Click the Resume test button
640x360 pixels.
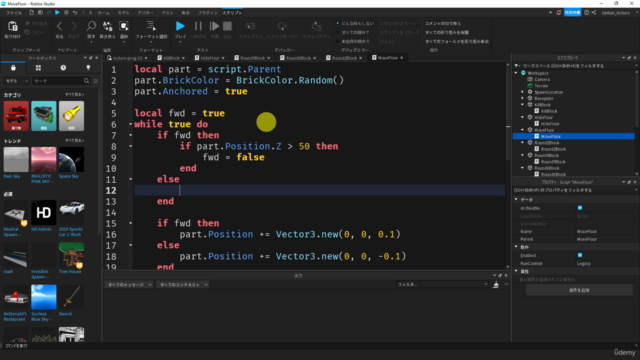tap(214, 27)
